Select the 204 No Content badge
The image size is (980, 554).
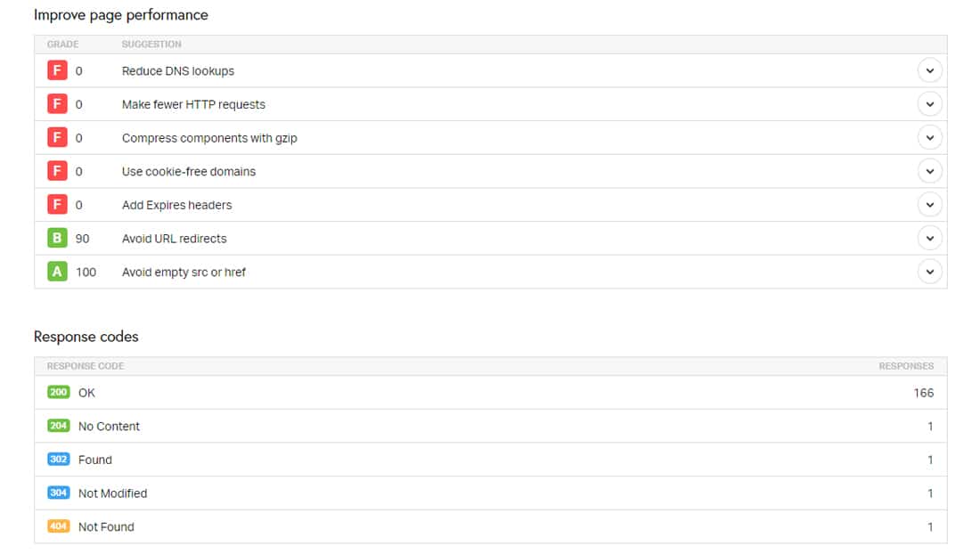(x=58, y=426)
